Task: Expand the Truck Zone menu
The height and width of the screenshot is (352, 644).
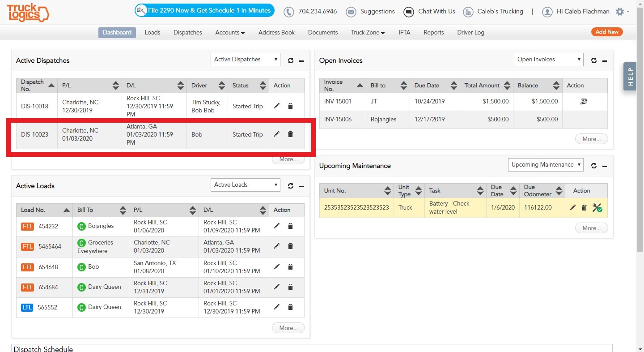Action: point(368,32)
